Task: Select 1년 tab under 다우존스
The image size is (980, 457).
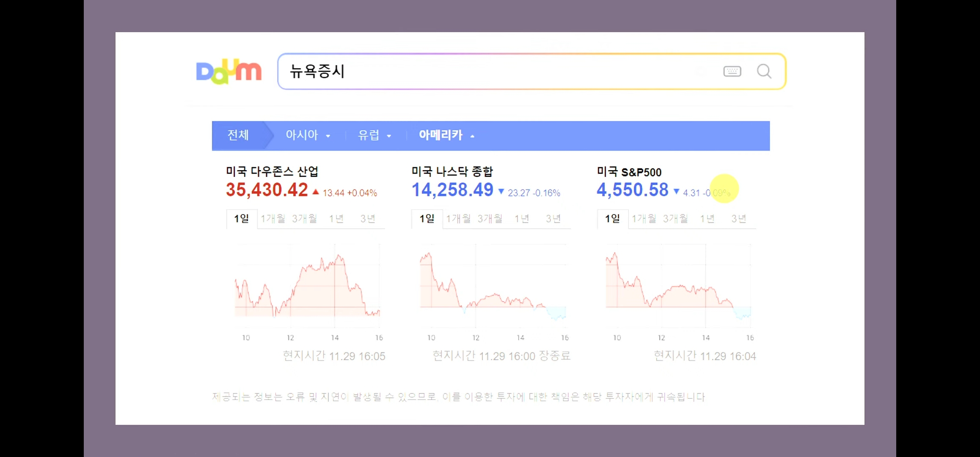Action: coord(336,219)
